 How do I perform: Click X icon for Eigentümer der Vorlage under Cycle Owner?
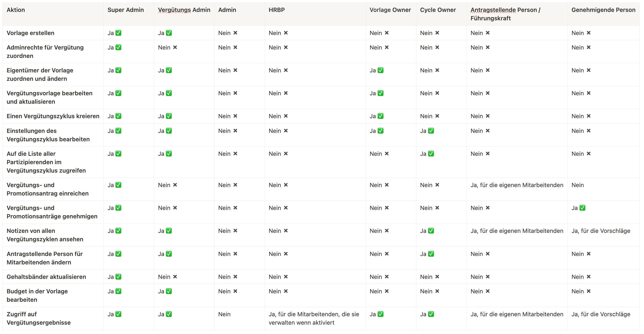[x=437, y=70]
